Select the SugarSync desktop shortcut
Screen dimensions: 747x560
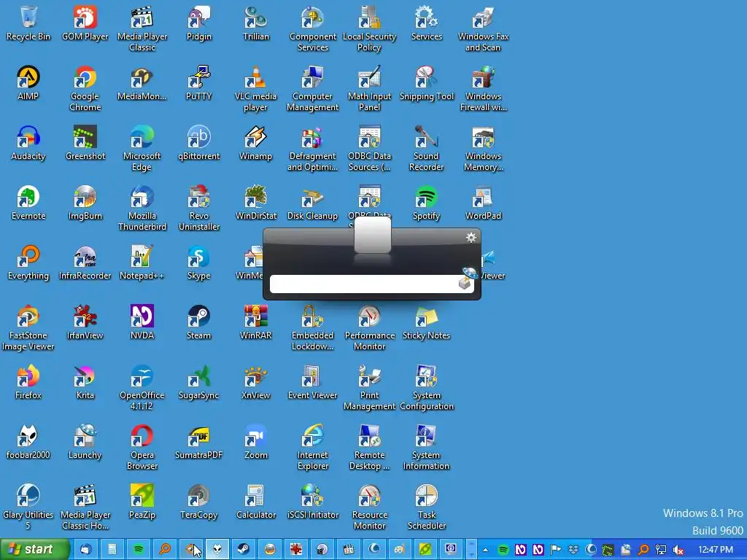pos(199,382)
